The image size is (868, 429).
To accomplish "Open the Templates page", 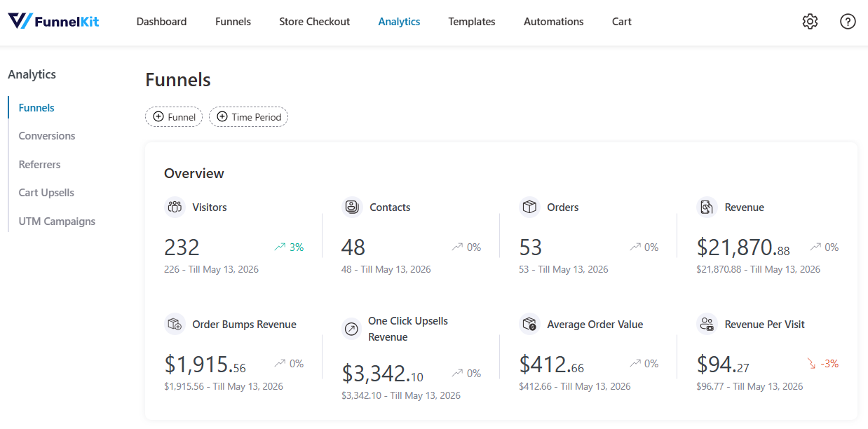I will coord(472,22).
